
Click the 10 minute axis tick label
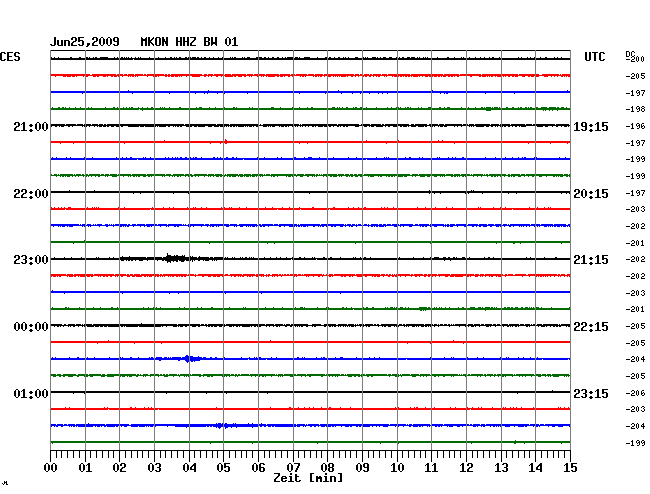397,467
